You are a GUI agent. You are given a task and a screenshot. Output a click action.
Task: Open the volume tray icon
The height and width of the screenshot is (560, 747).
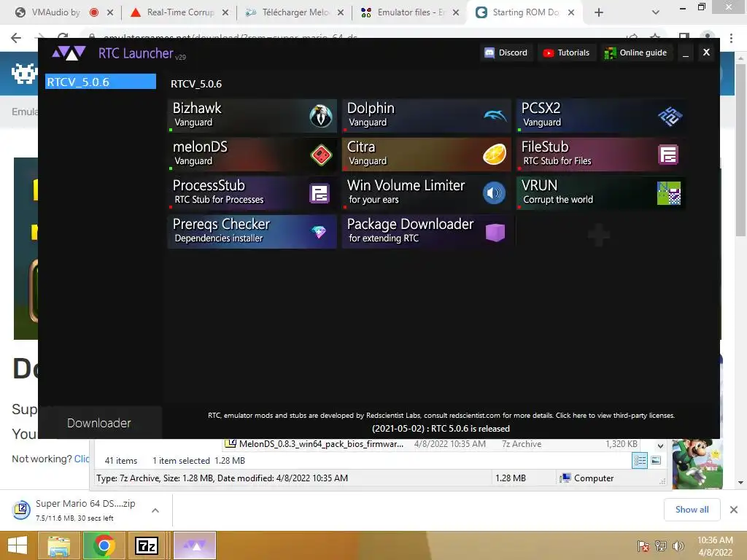678,545
